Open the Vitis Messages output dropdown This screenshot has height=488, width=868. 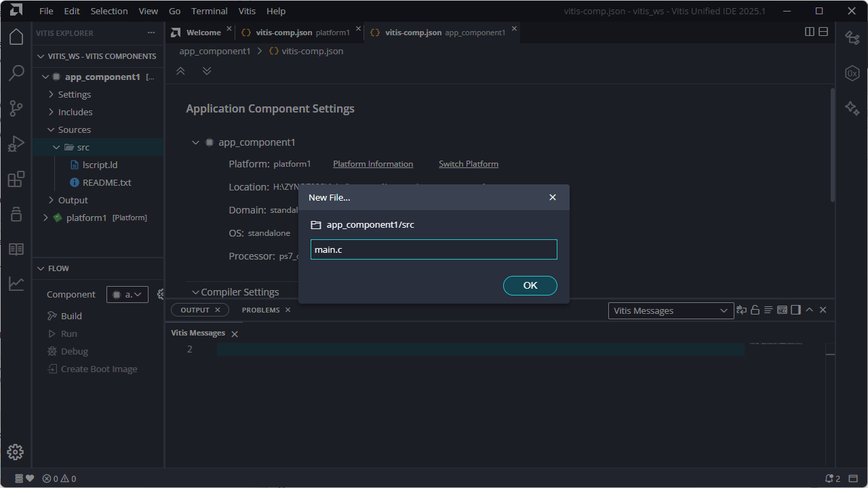pyautogui.click(x=670, y=310)
